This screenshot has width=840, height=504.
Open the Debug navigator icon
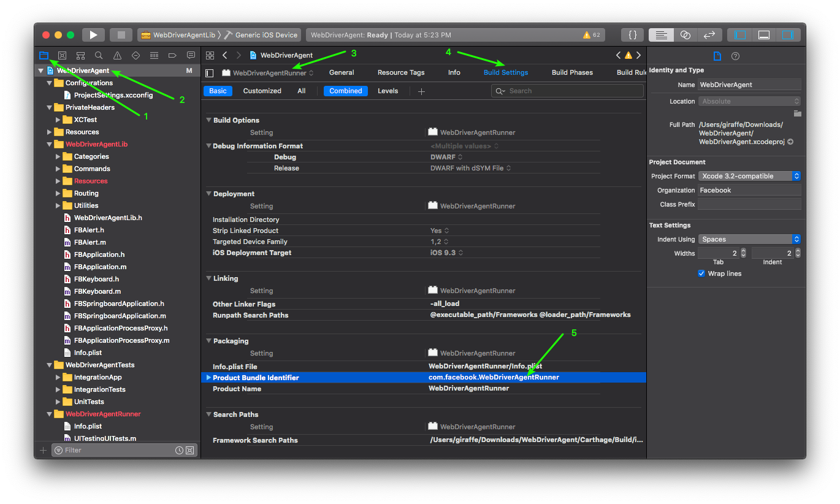coord(154,55)
